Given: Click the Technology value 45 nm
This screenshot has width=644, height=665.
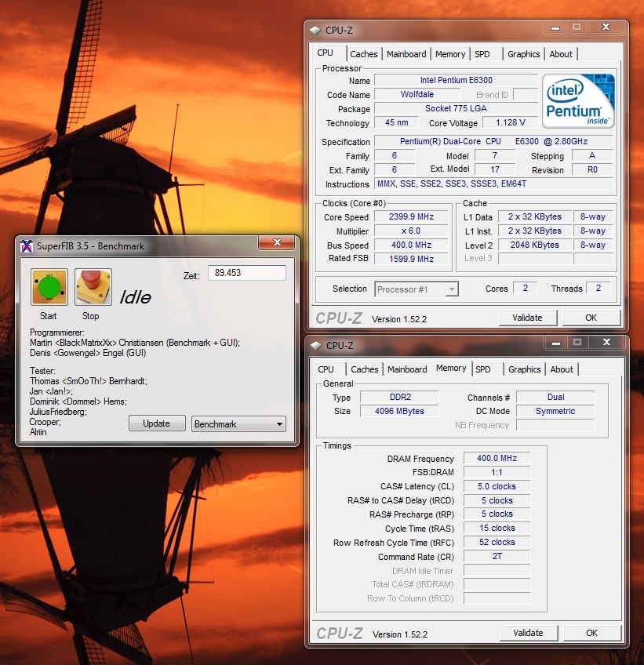Looking at the screenshot, I should (x=396, y=122).
